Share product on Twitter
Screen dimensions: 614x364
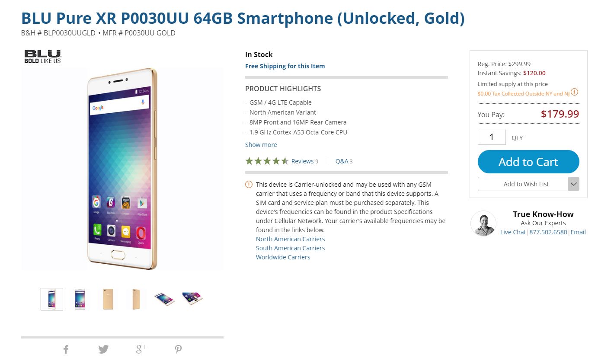(103, 349)
